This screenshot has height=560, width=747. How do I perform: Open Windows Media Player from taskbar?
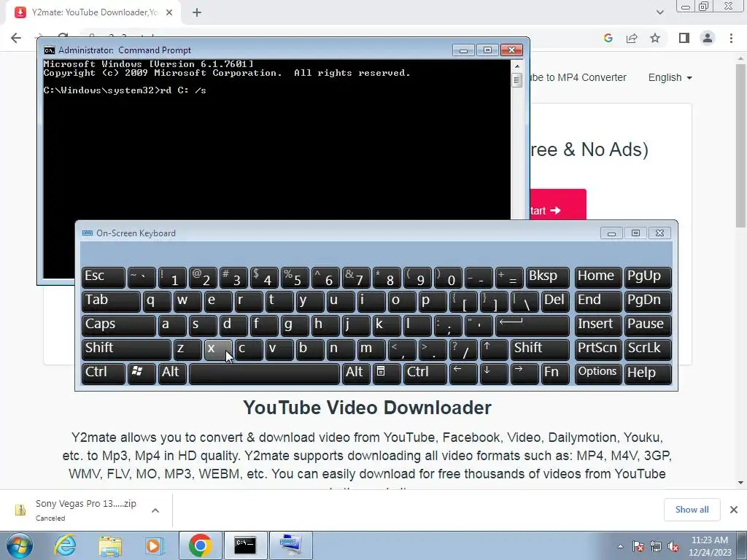click(154, 545)
